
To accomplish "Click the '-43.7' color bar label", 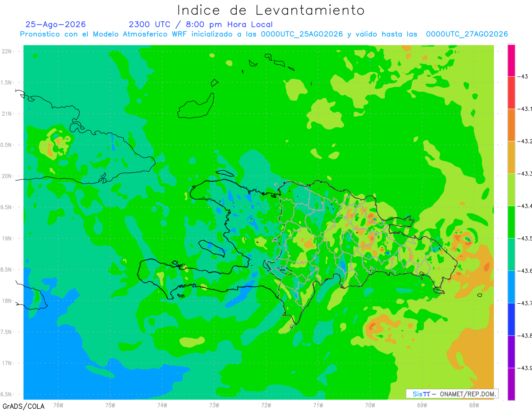I will pyautogui.click(x=525, y=303).
